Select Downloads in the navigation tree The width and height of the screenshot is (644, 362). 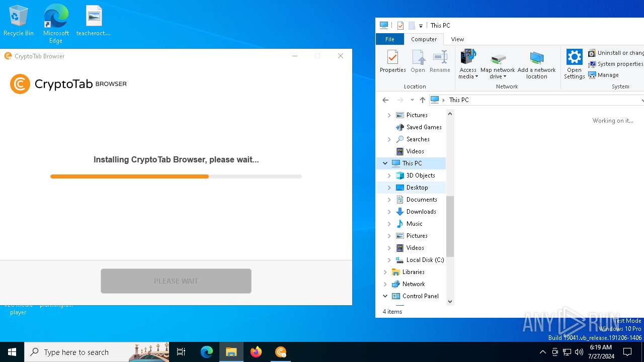click(421, 212)
